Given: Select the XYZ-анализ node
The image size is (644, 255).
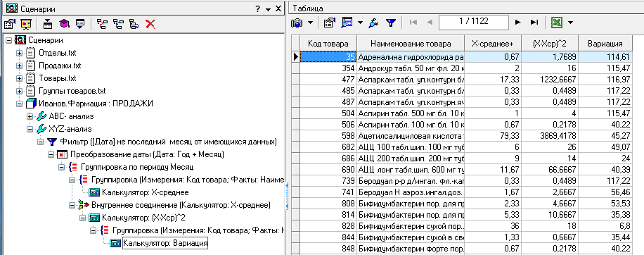Looking at the screenshot, I should click(70, 129).
